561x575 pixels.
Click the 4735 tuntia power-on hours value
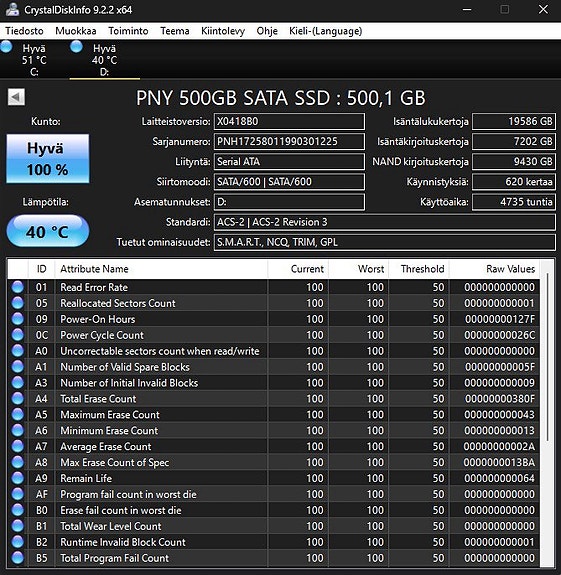click(514, 202)
